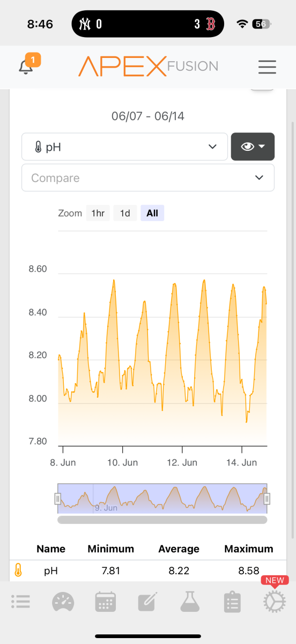Open the flask measurements icon
Image resolution: width=296 pixels, height=644 pixels.
pos(190,602)
